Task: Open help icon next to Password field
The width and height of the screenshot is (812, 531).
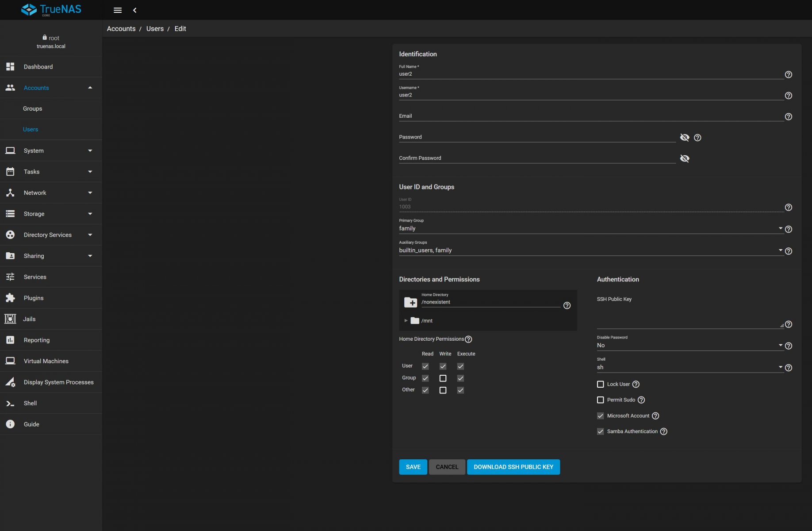Action: [x=697, y=138]
